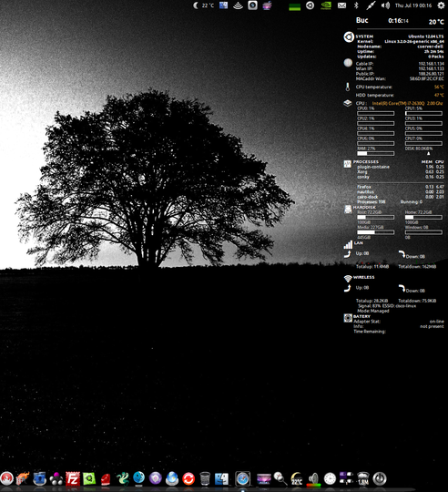
Task: Open the 22°C weather applet in the dock
Action: click(x=297, y=478)
